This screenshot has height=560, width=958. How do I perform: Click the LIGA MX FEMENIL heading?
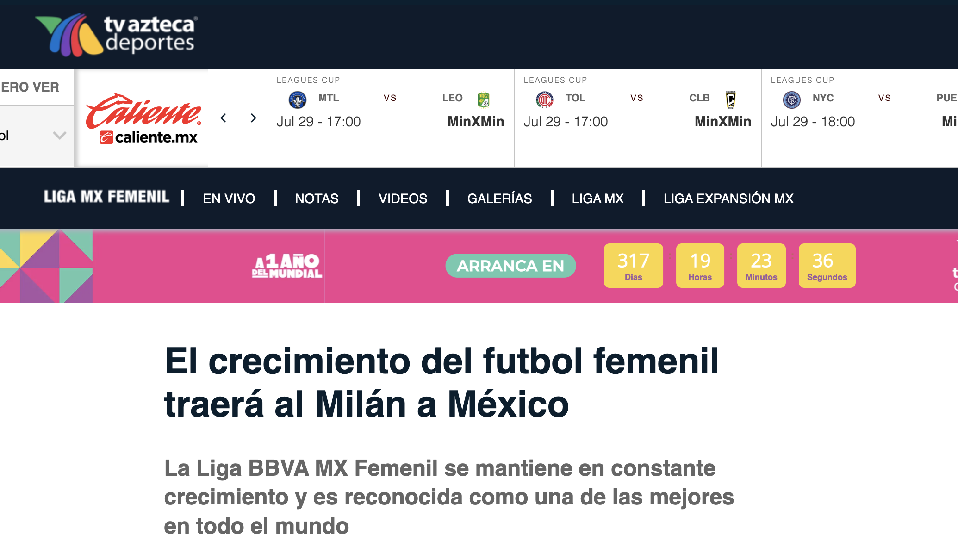coord(106,197)
